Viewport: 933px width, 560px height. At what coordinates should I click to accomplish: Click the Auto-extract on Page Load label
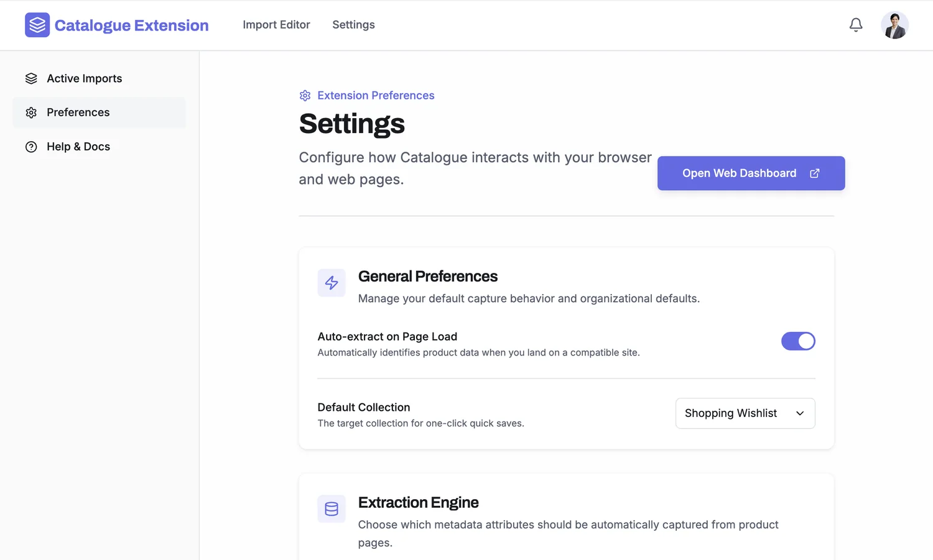[388, 336]
